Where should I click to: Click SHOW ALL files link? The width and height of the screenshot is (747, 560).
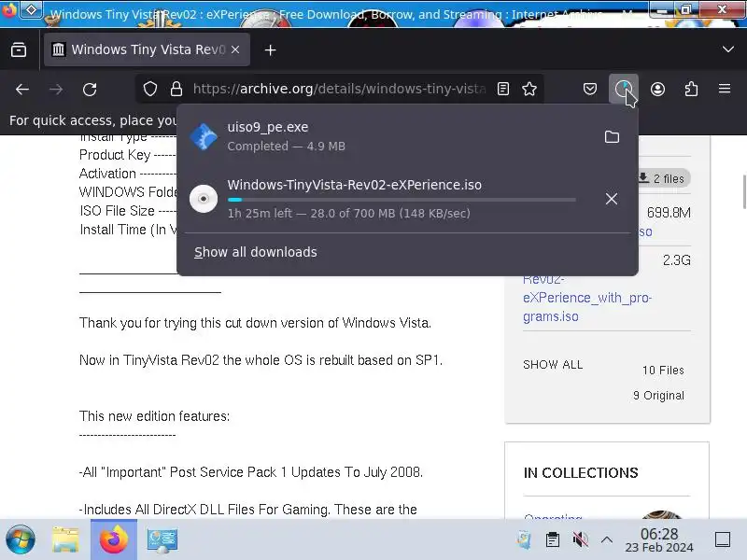553,365
